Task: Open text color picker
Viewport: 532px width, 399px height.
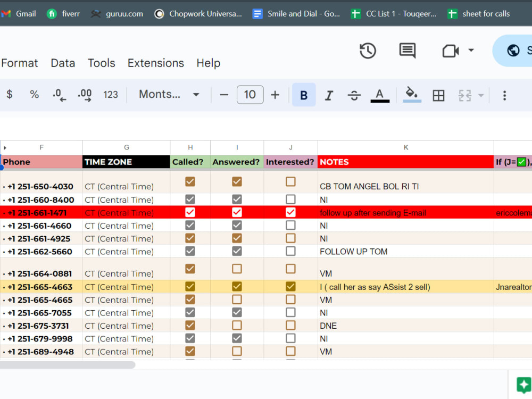Action: tap(380, 95)
